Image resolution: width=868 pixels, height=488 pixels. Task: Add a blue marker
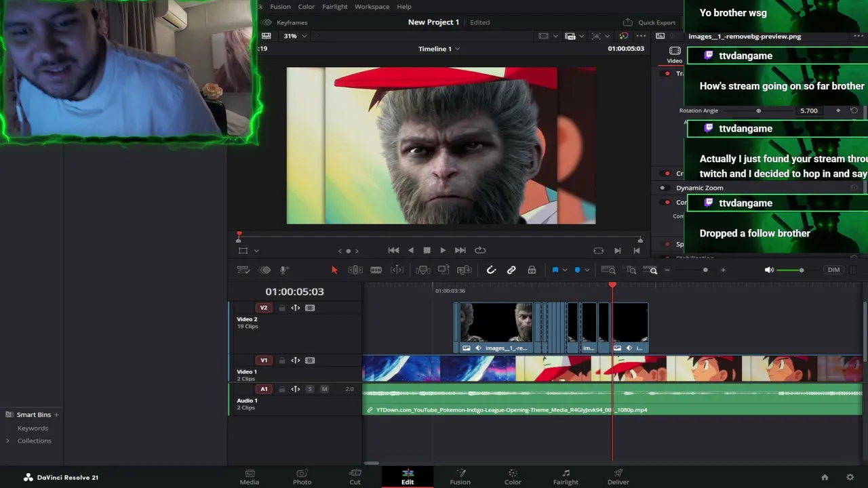click(577, 270)
